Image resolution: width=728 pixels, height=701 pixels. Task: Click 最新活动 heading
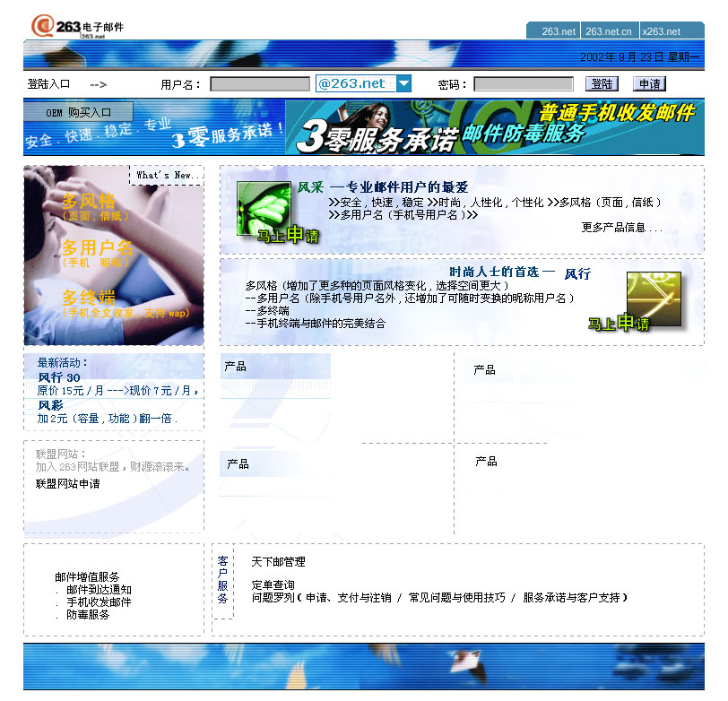click(62, 362)
